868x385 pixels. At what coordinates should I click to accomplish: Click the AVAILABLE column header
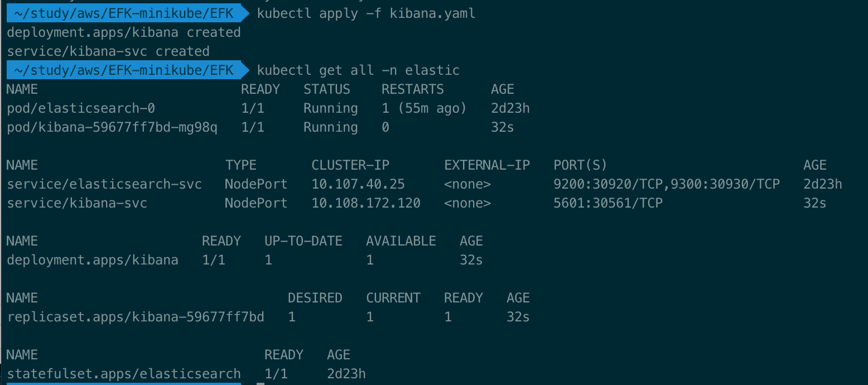pos(401,241)
